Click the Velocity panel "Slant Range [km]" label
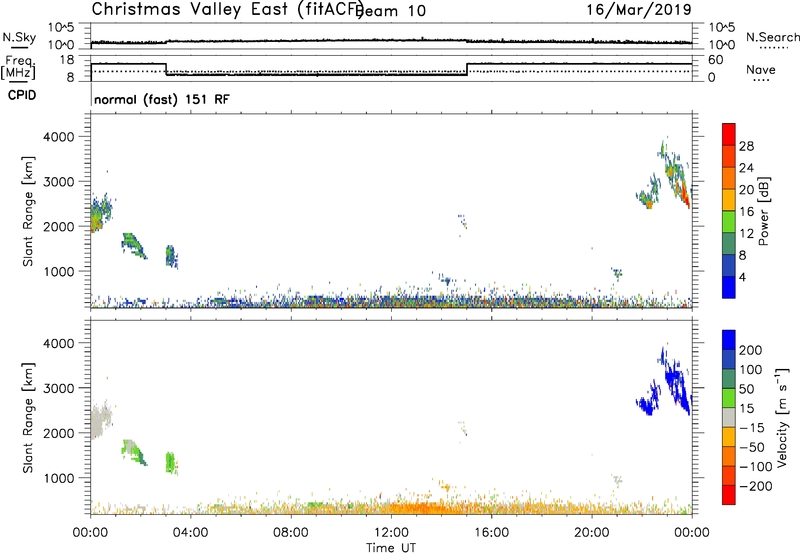 point(28,418)
